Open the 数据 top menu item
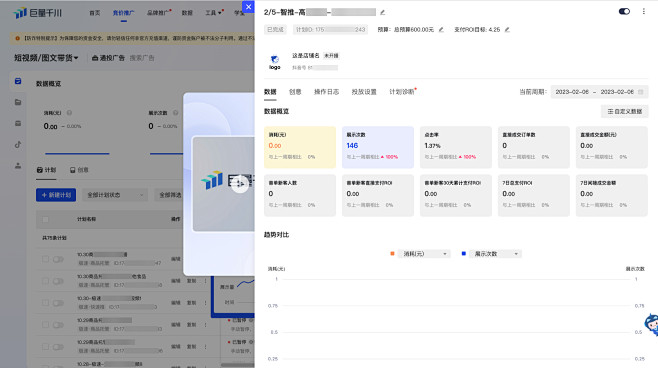This screenshot has width=658, height=368. 187,13
